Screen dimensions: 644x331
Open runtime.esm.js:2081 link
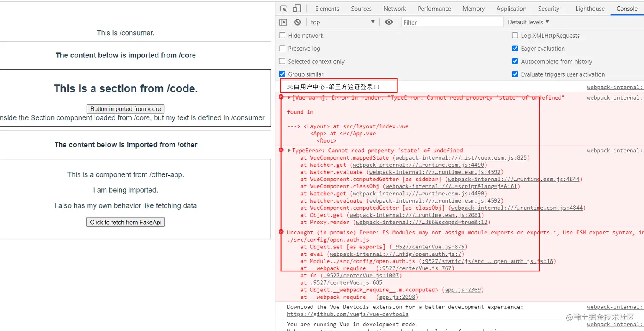click(416, 215)
